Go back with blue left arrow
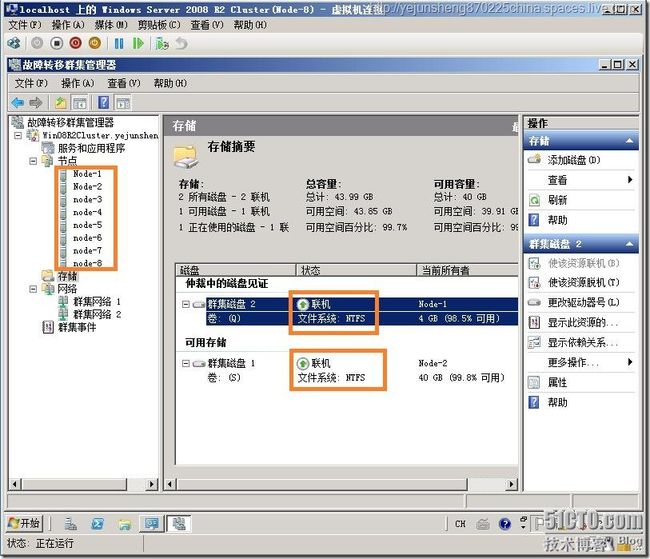 pos(18,102)
